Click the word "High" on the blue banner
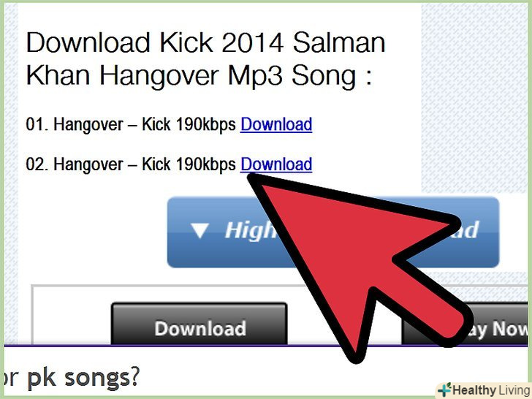The width and height of the screenshot is (532, 399). pos(251,231)
